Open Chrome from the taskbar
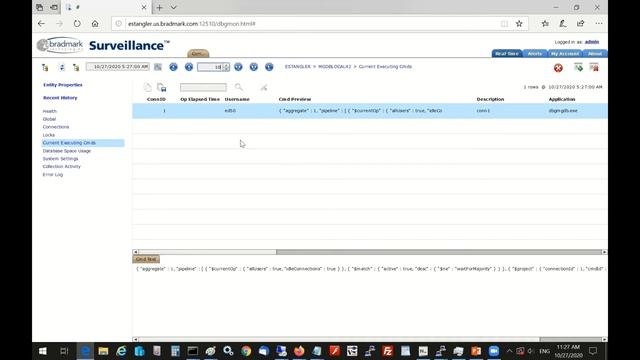This screenshot has height=360, width=640. pyautogui.click(x=246, y=351)
